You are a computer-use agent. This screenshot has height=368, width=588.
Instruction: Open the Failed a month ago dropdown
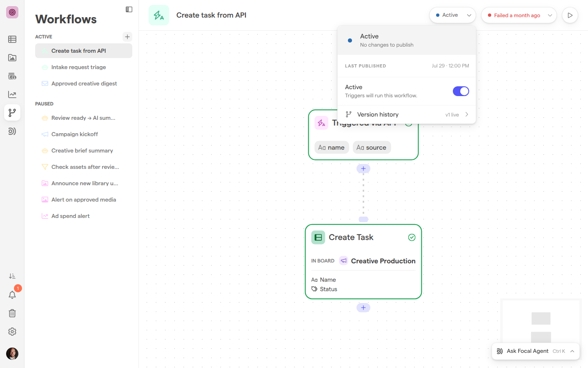pyautogui.click(x=519, y=15)
